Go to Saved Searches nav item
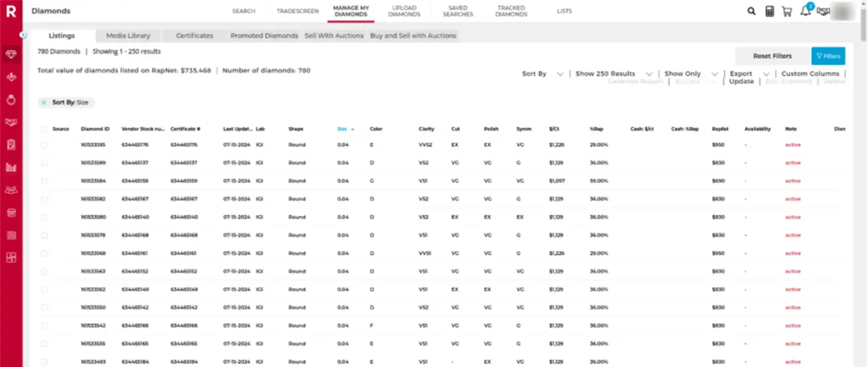 pyautogui.click(x=458, y=11)
